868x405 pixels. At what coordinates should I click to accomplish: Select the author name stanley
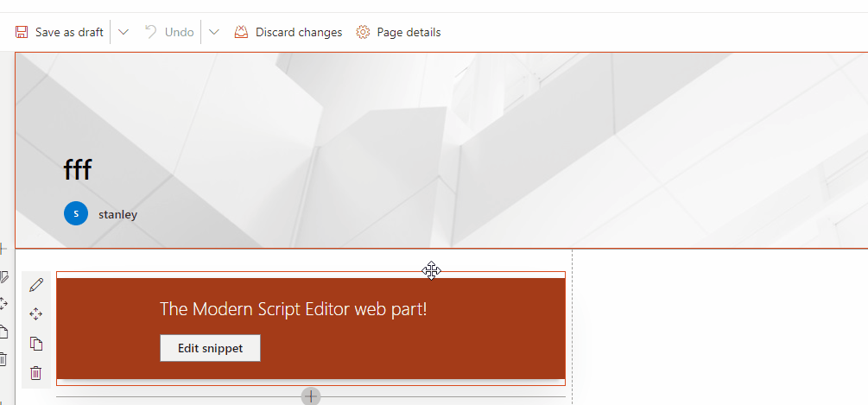coord(118,215)
